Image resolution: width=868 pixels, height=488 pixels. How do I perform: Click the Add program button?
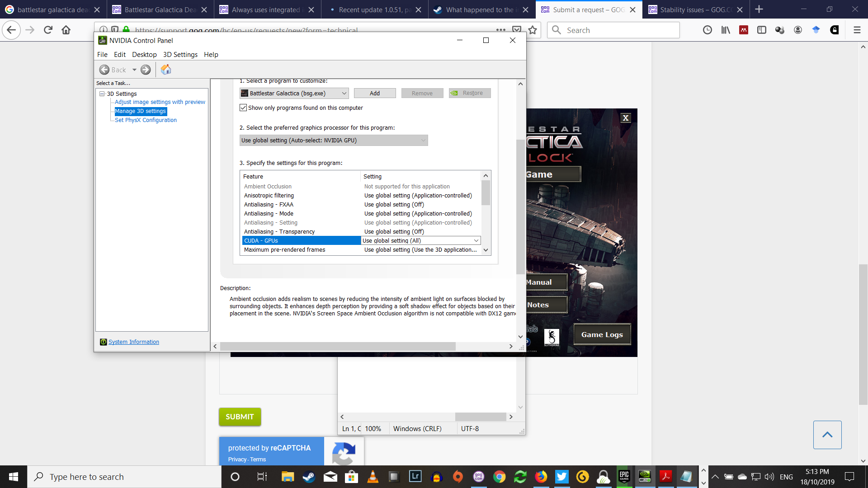tap(375, 93)
